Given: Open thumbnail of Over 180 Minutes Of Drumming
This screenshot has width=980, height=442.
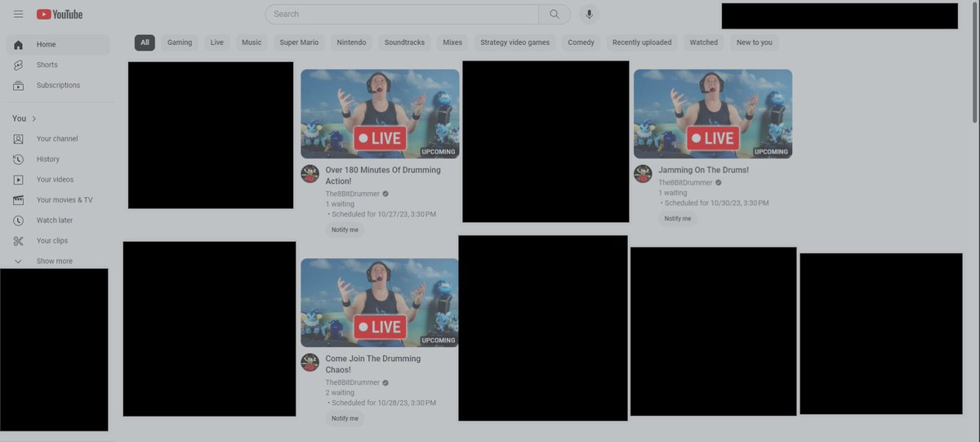Looking at the screenshot, I should tap(380, 114).
